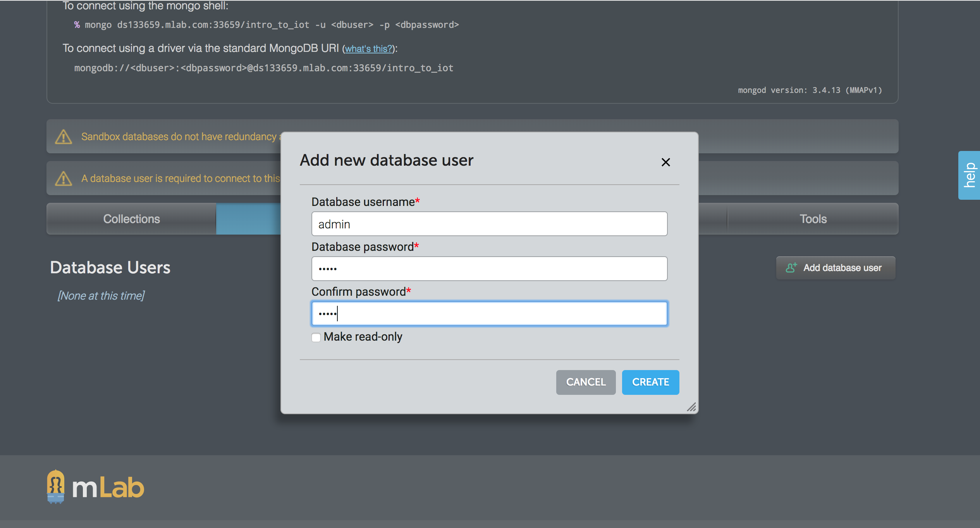The width and height of the screenshot is (980, 528).
Task: Enable the Make read-only checkbox
Action: [316, 337]
